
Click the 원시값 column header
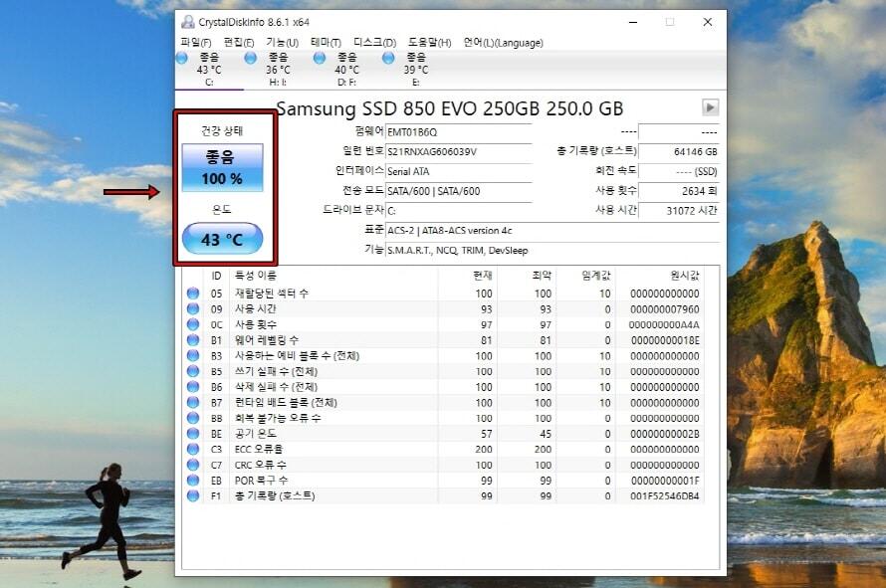click(684, 276)
